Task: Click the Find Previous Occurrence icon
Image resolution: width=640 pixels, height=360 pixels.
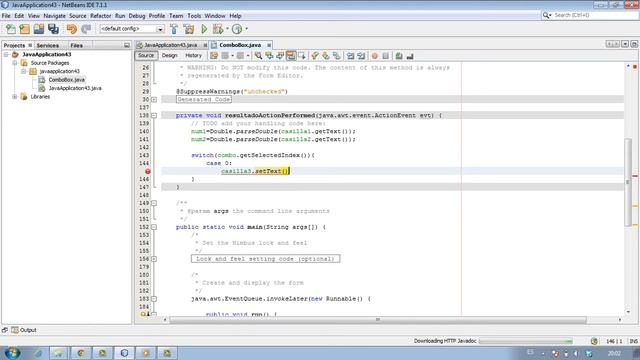Action: click(x=269, y=56)
